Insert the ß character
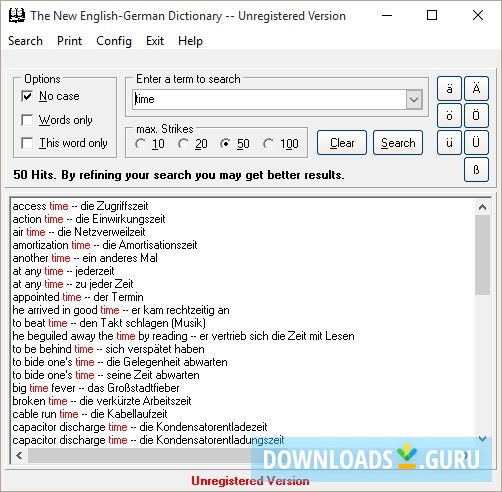 click(476, 170)
